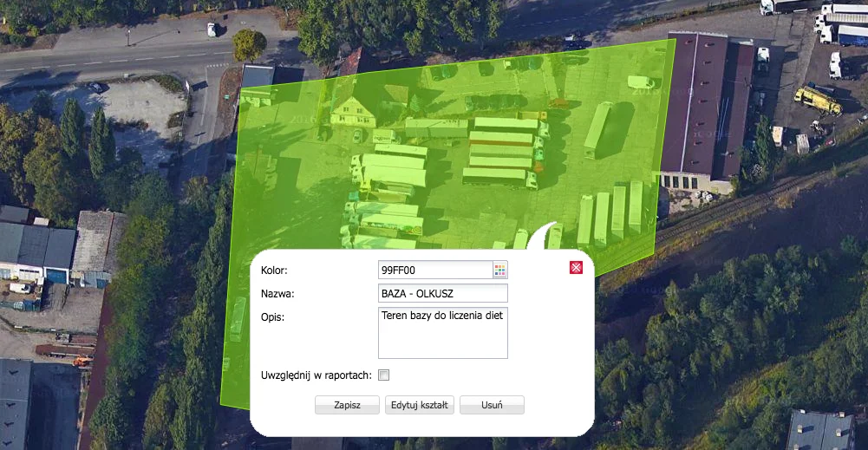Click the Kolor hex value field
The height and width of the screenshot is (450, 868).
tap(435, 271)
